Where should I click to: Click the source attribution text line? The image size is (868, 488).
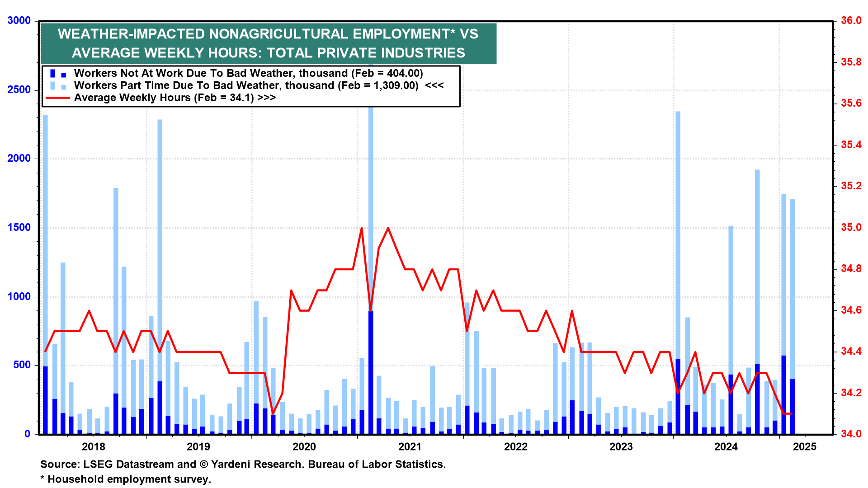pos(243,464)
